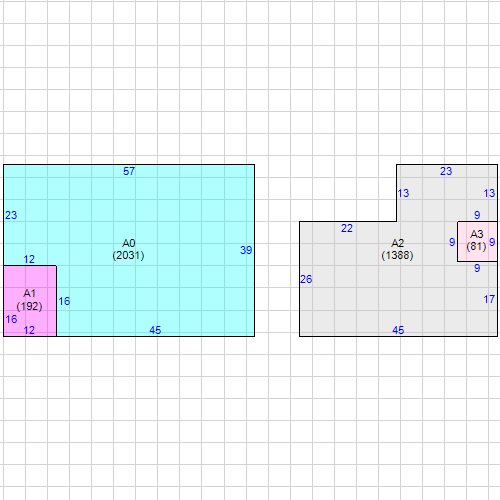This screenshot has height=500, width=500.
Task: Click the 39 dimension on A0's right edge
Action: pyautogui.click(x=246, y=250)
